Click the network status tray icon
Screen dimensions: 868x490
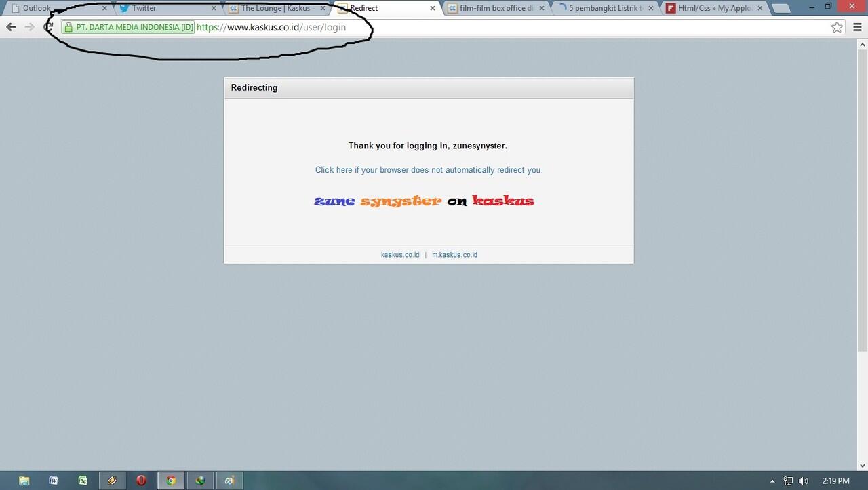point(789,481)
